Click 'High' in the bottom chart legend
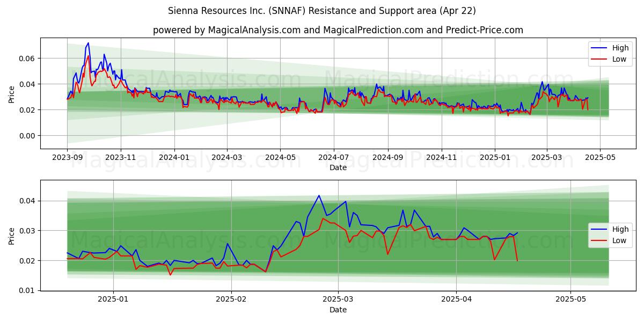This screenshot has height=322, width=644. coord(620,229)
